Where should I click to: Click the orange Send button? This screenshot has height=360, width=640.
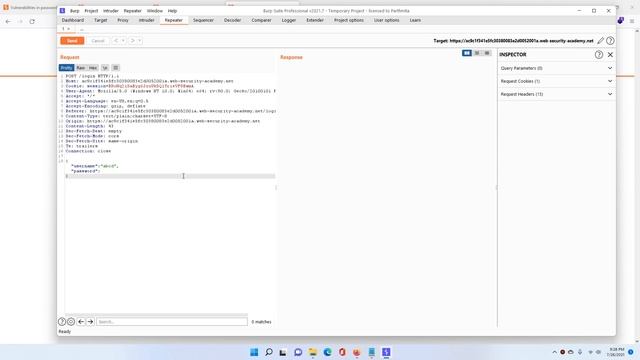pos(72,41)
